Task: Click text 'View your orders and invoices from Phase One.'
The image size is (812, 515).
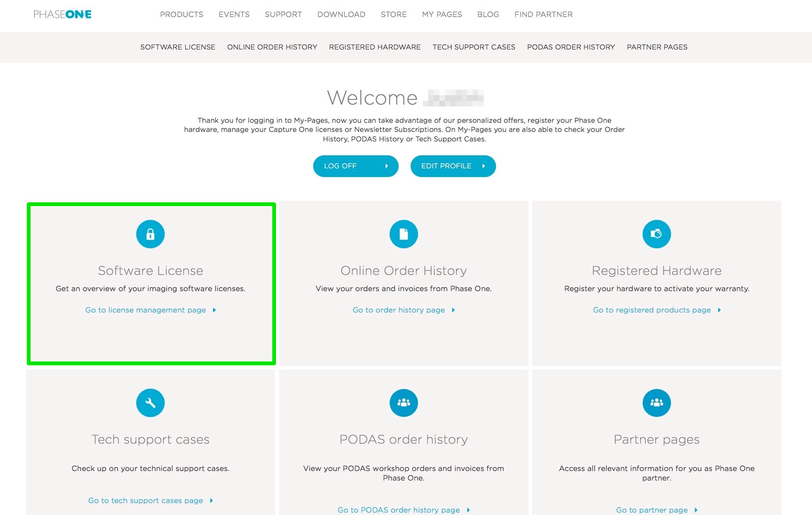Action: [x=404, y=289]
